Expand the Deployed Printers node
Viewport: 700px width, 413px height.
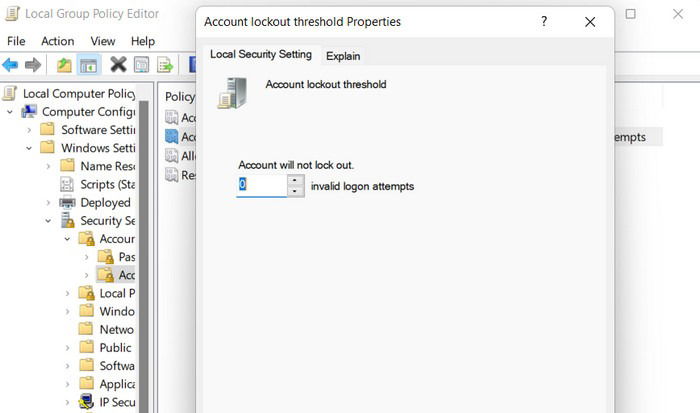click(48, 202)
